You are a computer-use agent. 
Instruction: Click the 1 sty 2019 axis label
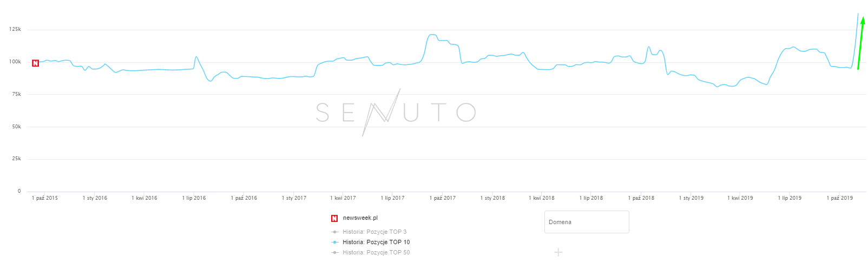coord(691,198)
